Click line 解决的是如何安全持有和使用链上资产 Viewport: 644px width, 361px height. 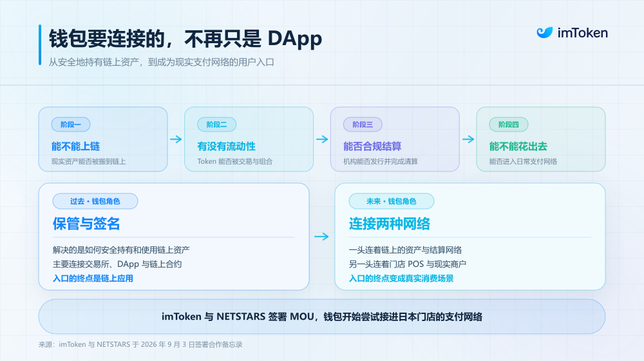click(x=121, y=250)
